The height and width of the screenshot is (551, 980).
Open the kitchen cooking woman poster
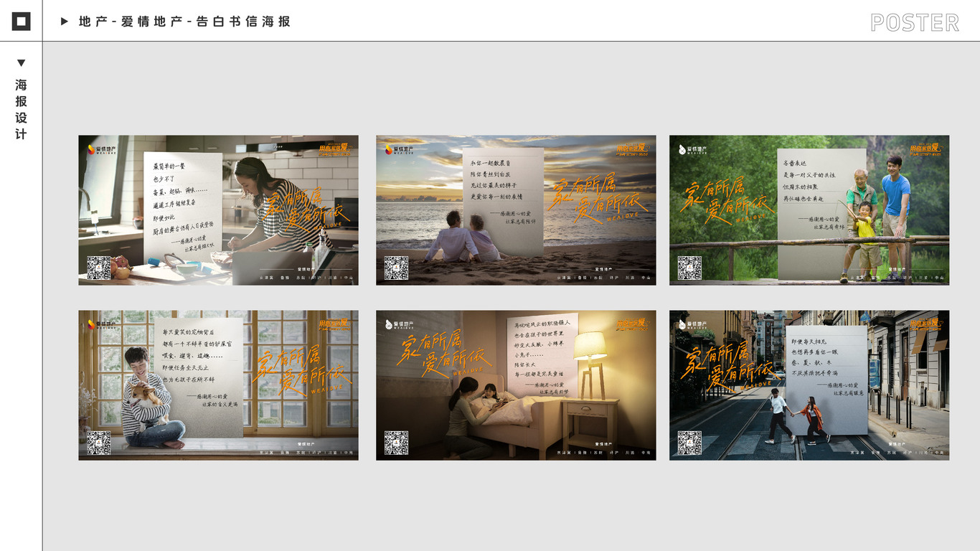(x=218, y=210)
